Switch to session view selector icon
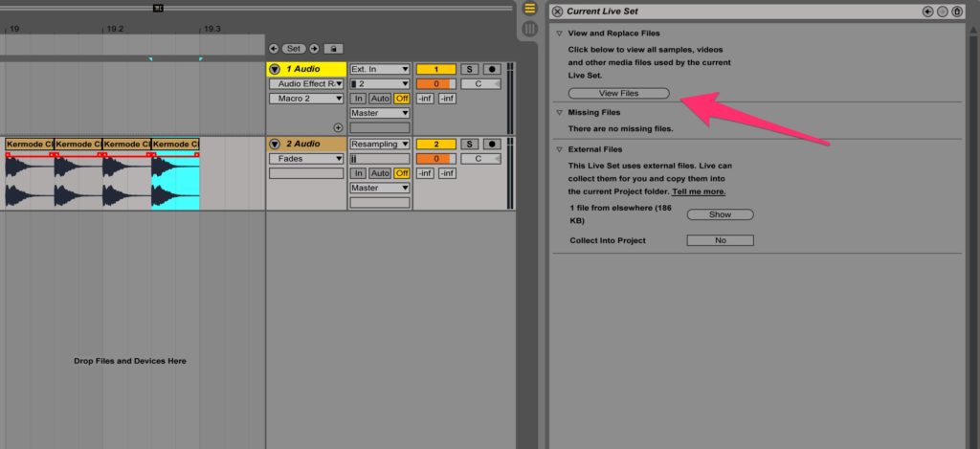 (x=529, y=29)
